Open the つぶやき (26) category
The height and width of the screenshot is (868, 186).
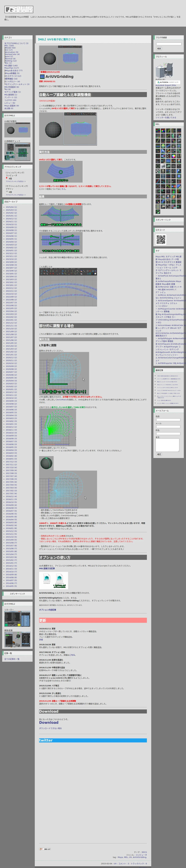point(10,100)
